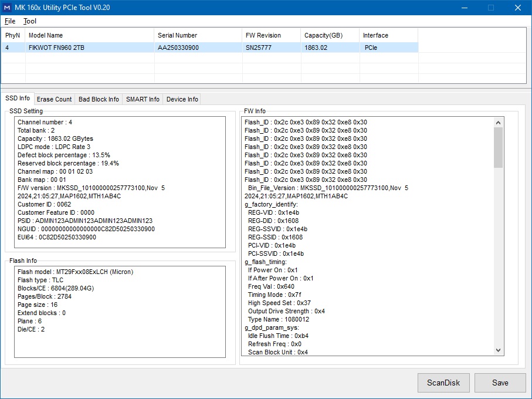Click the FW Info scroll up arrow

(498, 123)
